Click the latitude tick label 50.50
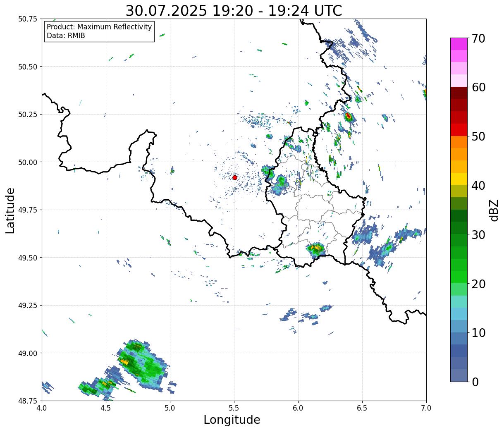Screen dimensions: 504x430 coord(28,67)
